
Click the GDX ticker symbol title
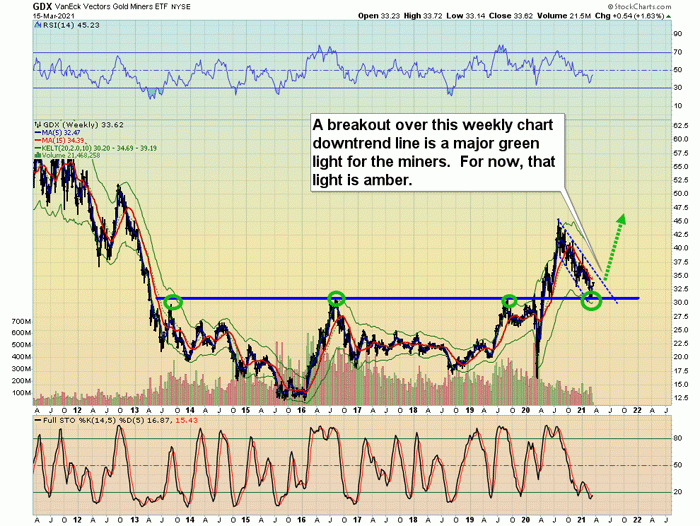[42, 7]
